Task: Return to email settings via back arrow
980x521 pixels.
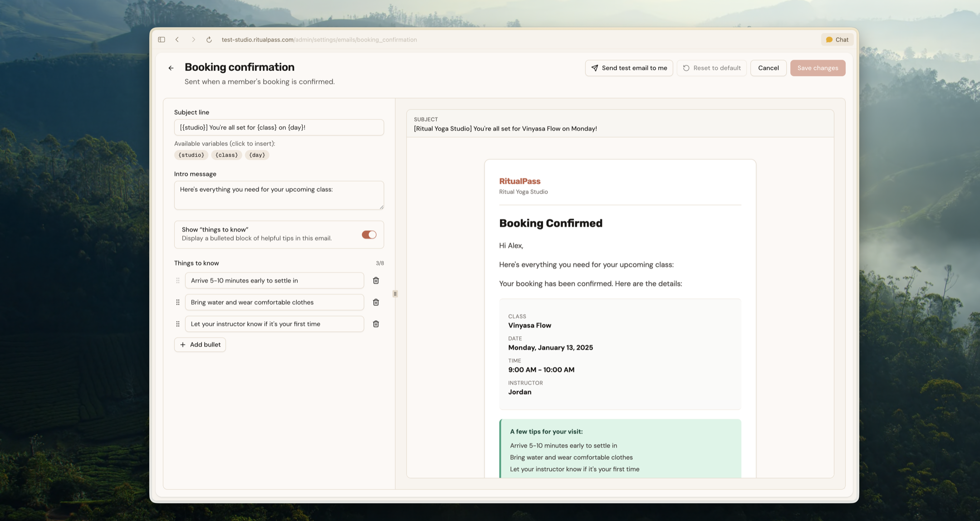Action: coord(171,68)
